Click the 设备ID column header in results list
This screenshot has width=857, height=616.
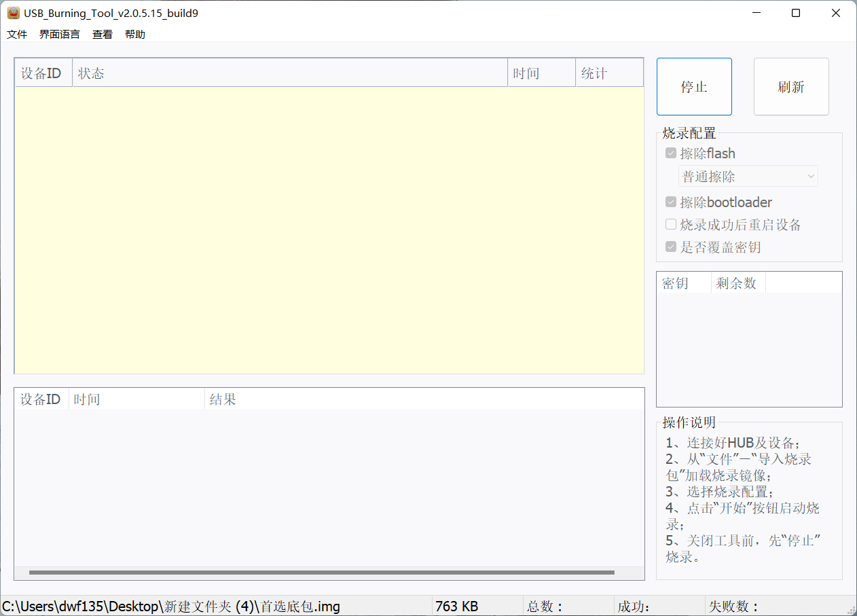[41, 399]
